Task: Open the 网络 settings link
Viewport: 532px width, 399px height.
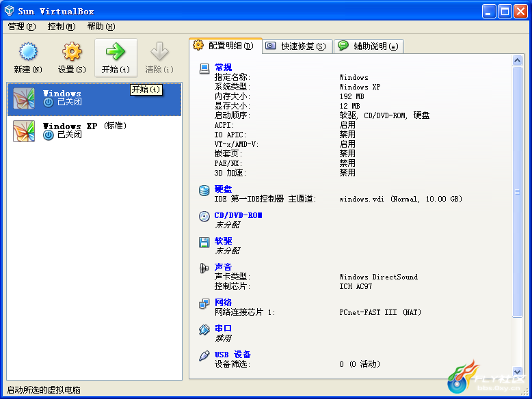Action: tap(223, 303)
